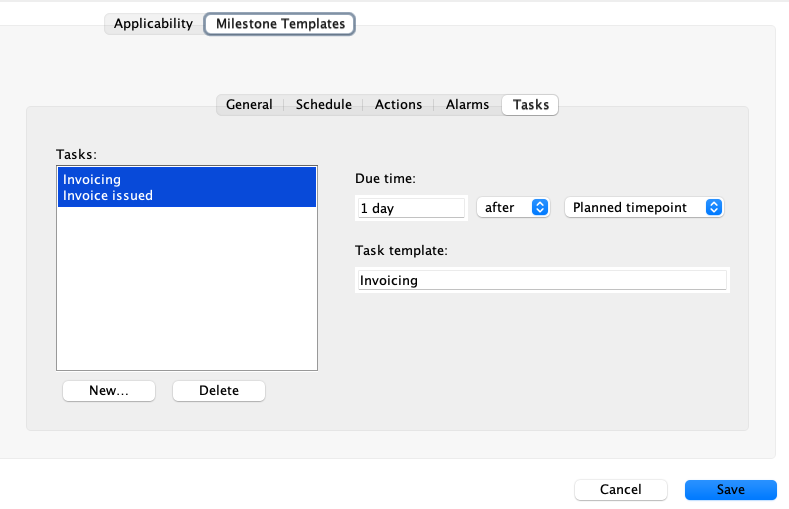The height and width of the screenshot is (509, 789).
Task: Cancel the dialog
Action: click(620, 490)
